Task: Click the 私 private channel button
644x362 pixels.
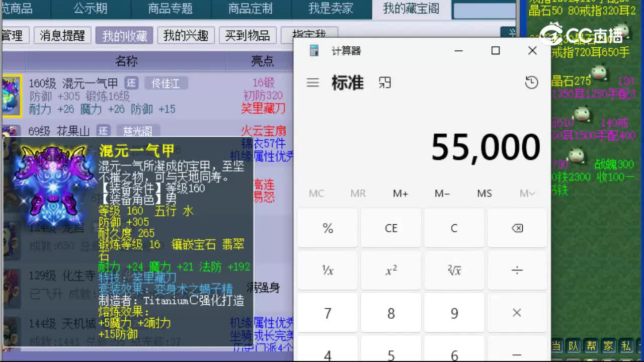Action: (626, 346)
